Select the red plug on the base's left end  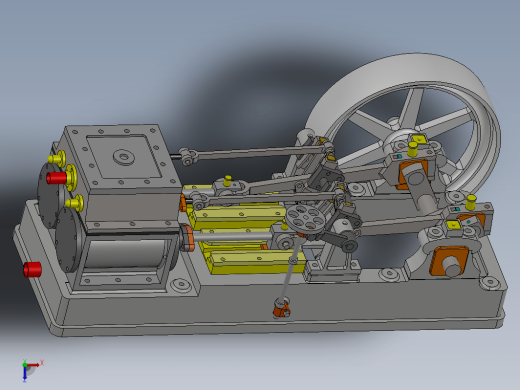click(32, 269)
